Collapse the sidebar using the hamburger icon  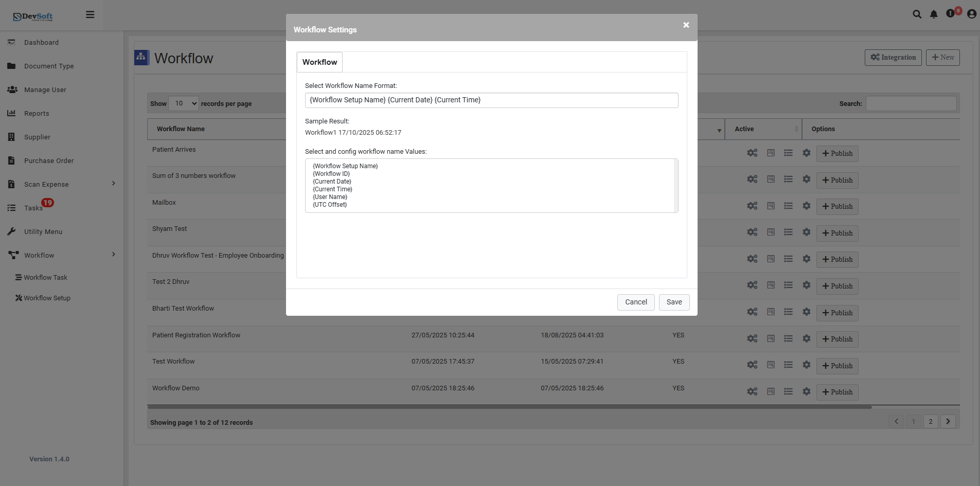[90, 14]
